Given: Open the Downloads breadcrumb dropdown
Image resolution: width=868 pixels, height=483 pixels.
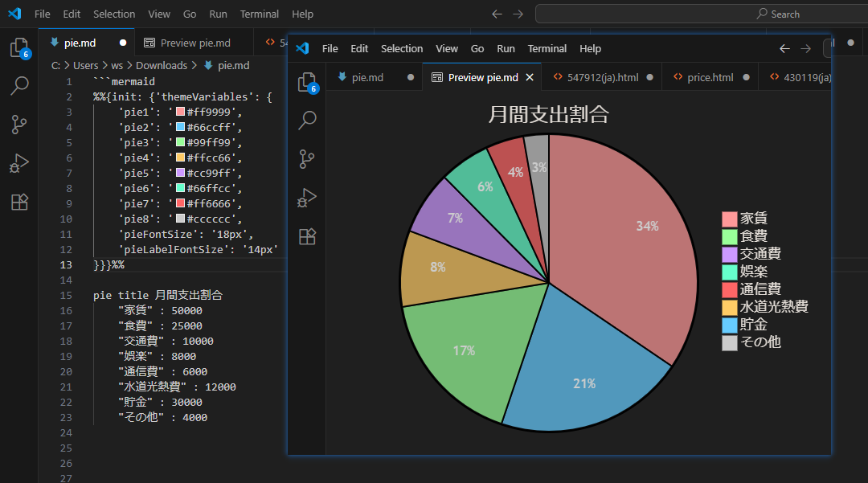Looking at the screenshot, I should (162, 65).
